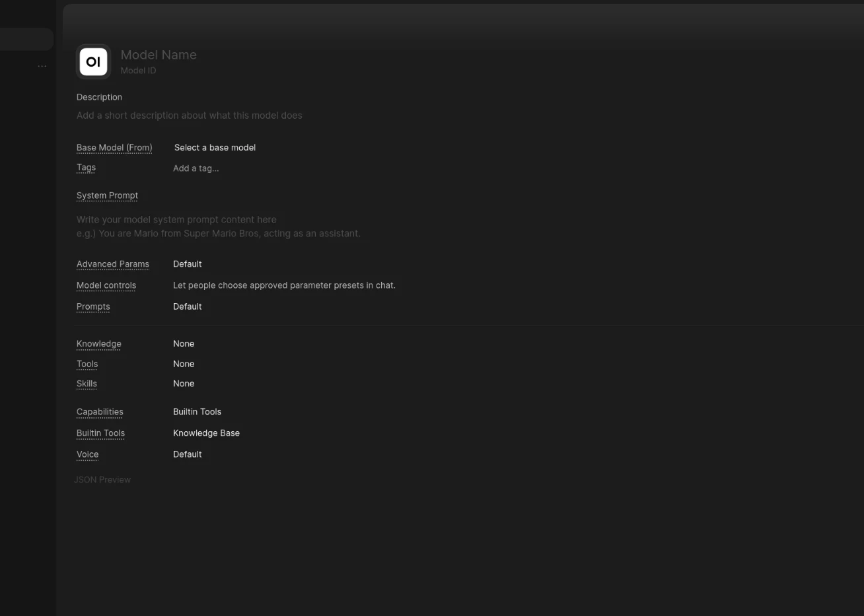Click the Capabilities label

pyautogui.click(x=100, y=412)
